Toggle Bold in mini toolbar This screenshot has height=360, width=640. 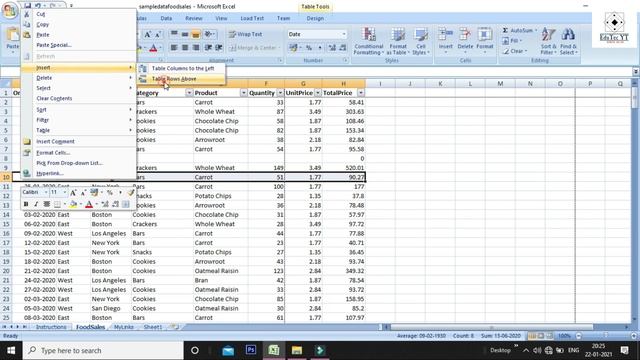tap(26, 204)
